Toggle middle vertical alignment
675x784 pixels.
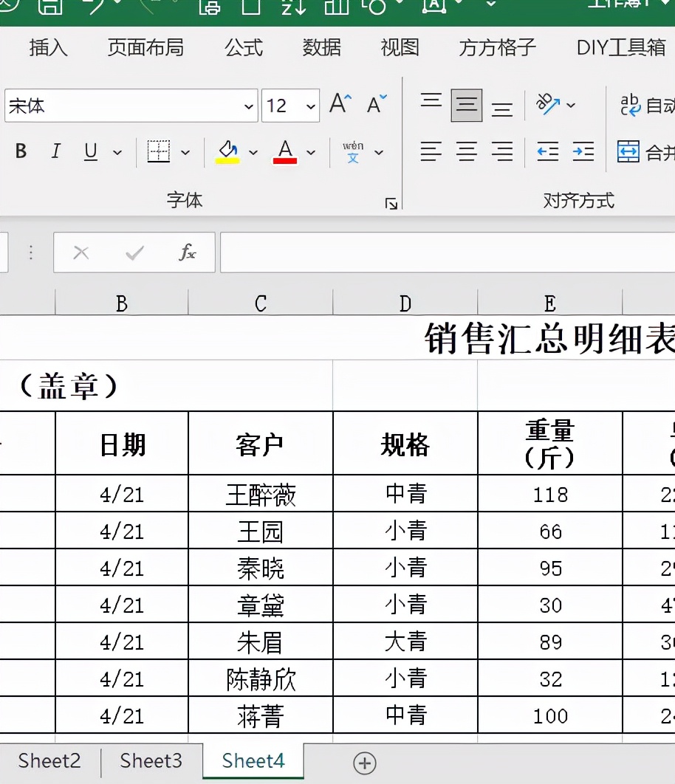(x=466, y=104)
